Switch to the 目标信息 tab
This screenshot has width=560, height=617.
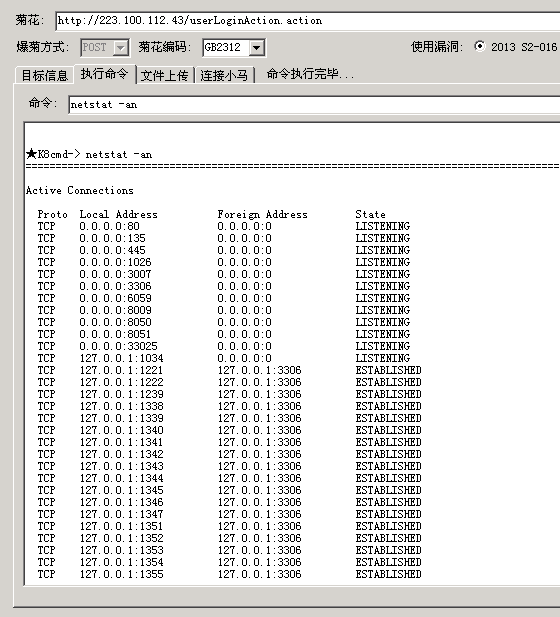tap(44, 75)
